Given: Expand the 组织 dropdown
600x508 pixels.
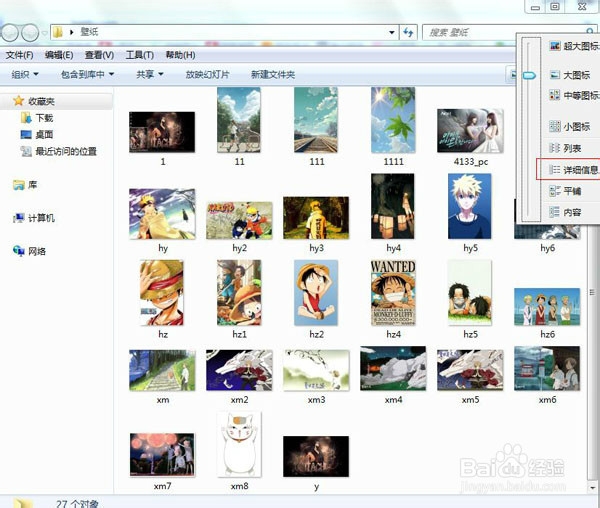Looking at the screenshot, I should tap(25, 74).
